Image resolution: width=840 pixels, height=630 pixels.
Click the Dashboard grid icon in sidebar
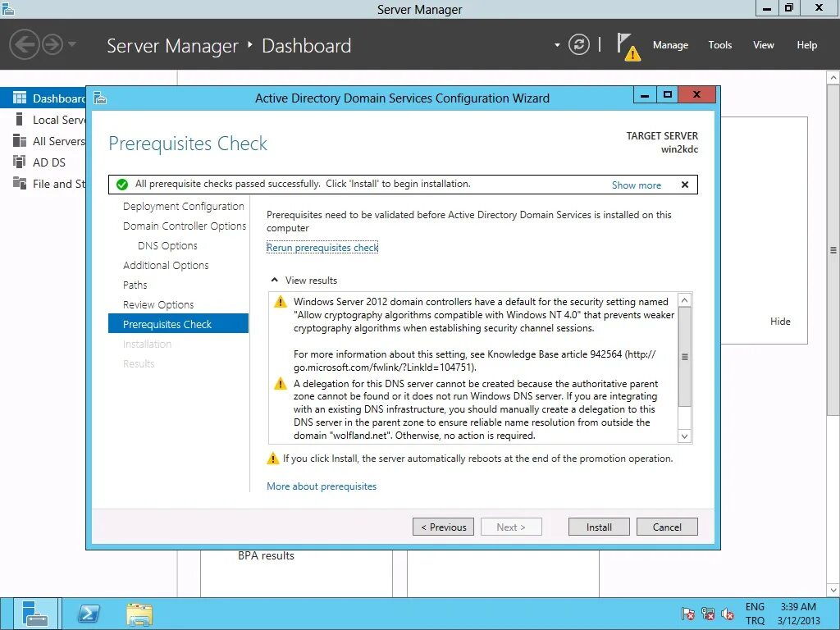(x=20, y=98)
